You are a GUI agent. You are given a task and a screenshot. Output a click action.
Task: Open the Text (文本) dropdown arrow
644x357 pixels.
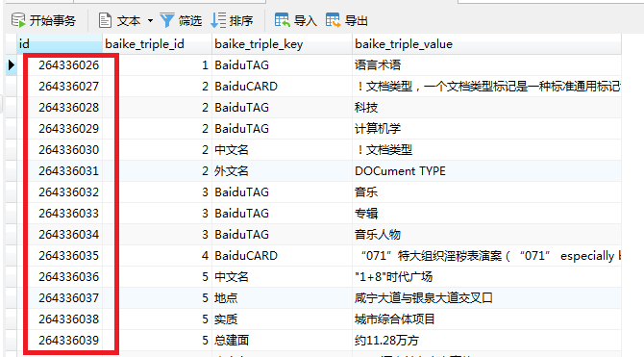pyautogui.click(x=150, y=20)
